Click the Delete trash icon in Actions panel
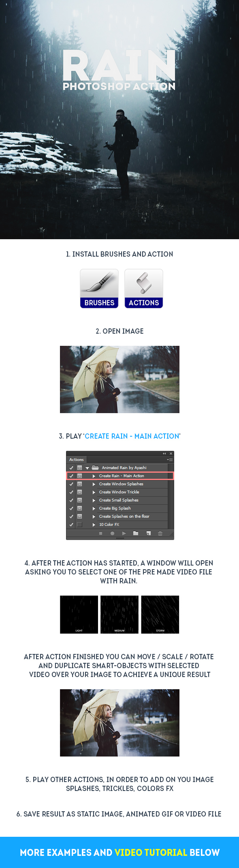The image size is (239, 868). pos(160,534)
